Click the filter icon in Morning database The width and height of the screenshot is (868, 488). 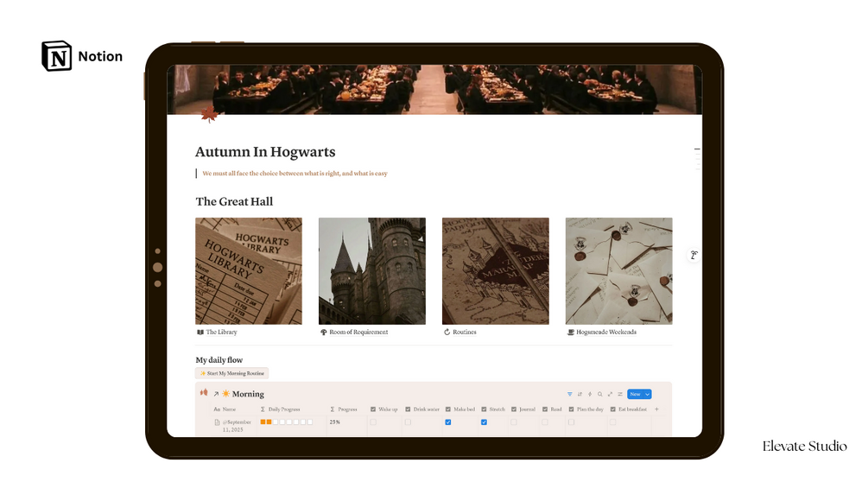[x=570, y=394]
